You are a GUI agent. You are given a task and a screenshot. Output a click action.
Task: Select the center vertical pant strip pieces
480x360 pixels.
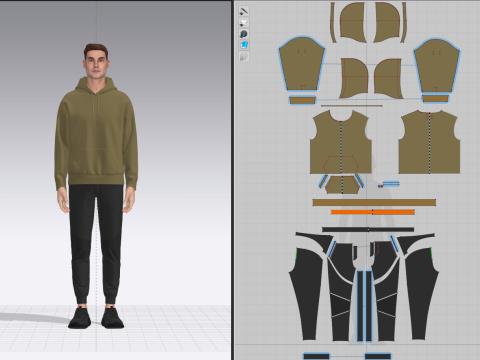click(364, 306)
